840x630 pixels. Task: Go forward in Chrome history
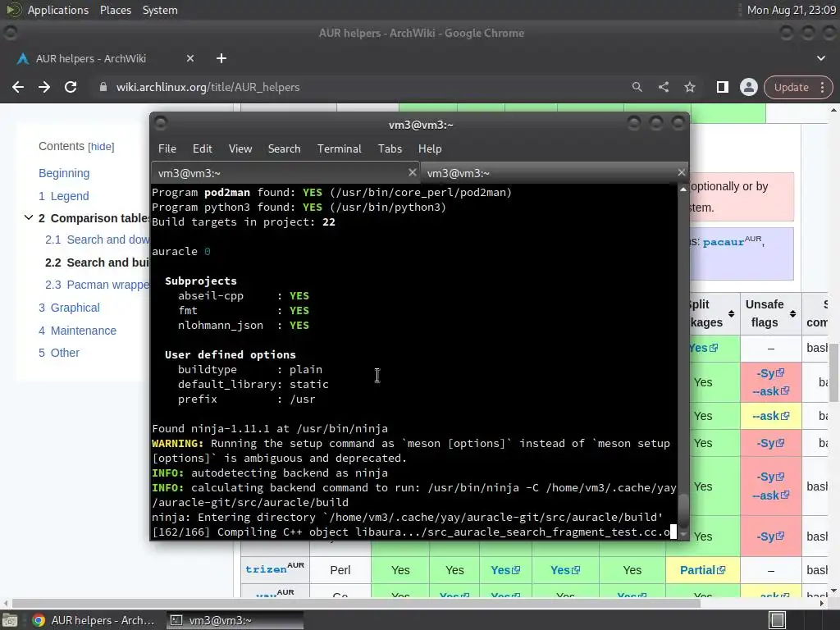point(44,87)
